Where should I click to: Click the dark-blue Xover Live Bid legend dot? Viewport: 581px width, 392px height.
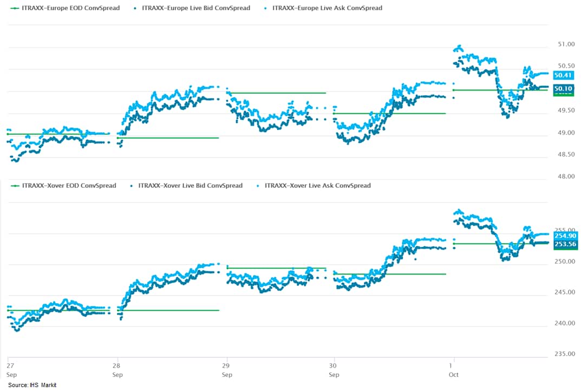[x=132, y=186]
